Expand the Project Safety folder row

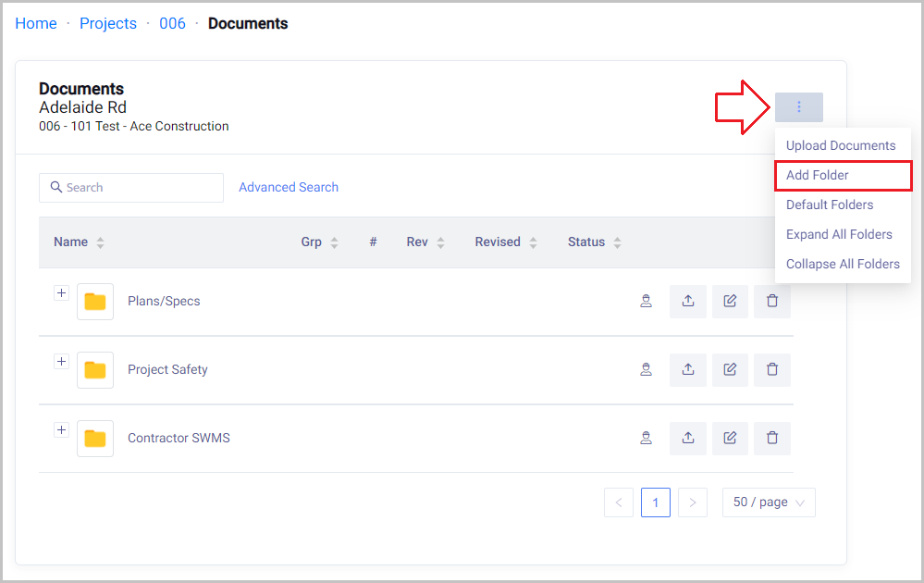tap(61, 362)
